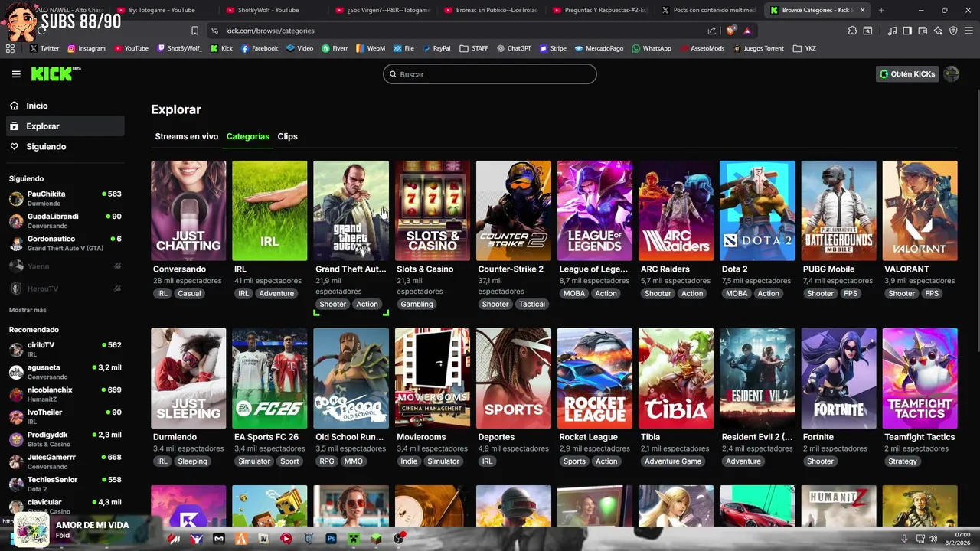
Task: Switch to the Clips tab
Action: click(x=287, y=136)
